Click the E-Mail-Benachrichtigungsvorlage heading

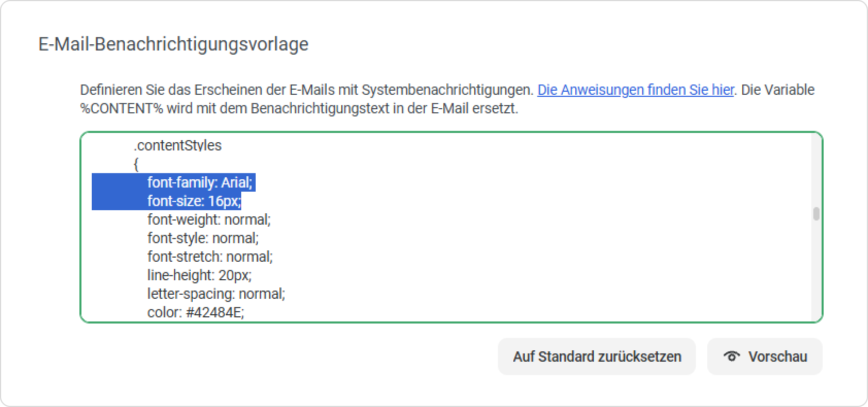click(173, 44)
